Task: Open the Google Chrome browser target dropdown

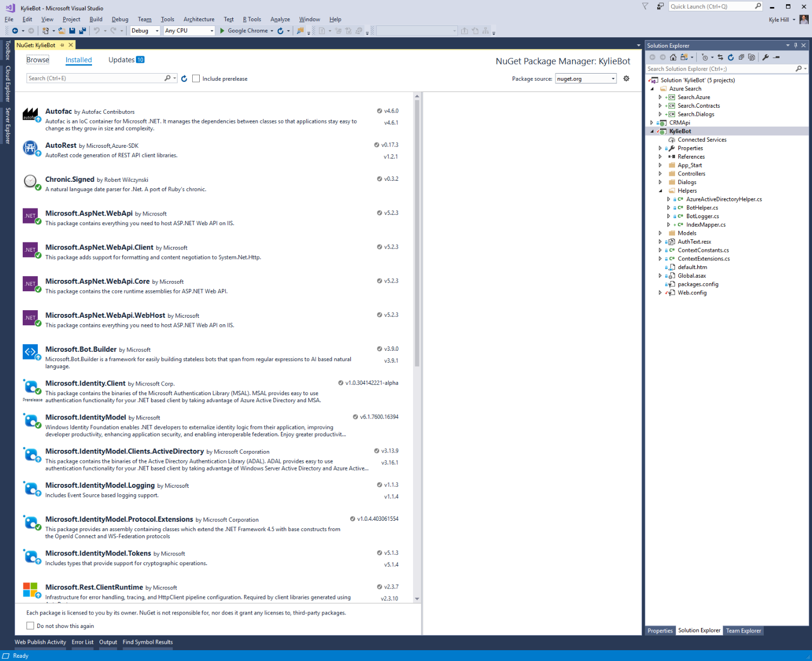Action: point(272,31)
